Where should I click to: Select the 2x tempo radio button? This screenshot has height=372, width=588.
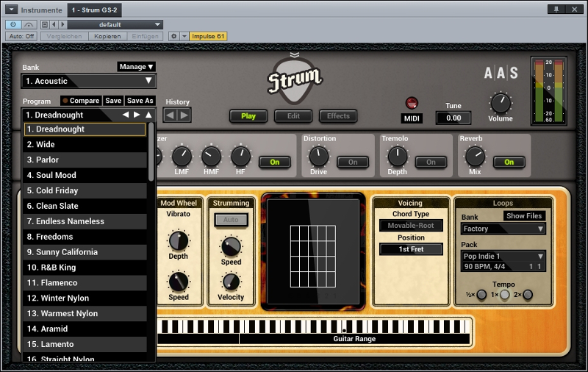coord(528,295)
